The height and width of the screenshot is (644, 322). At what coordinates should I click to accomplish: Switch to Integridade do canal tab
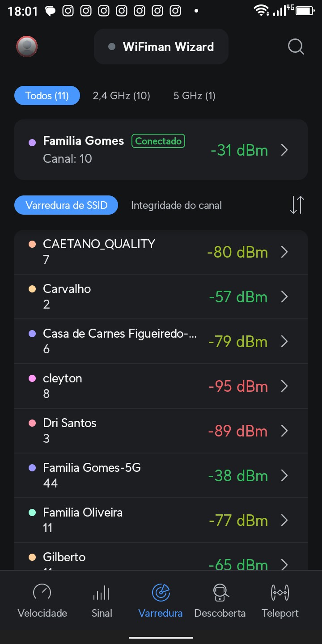[176, 205]
